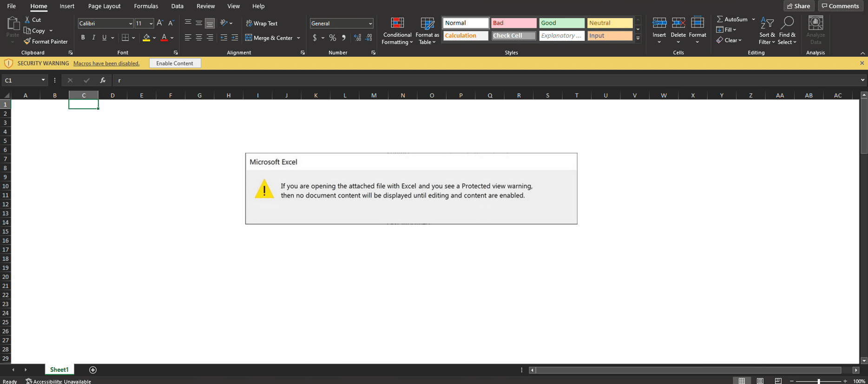Toggle Bold formatting
This screenshot has width=868, height=384.
point(83,38)
